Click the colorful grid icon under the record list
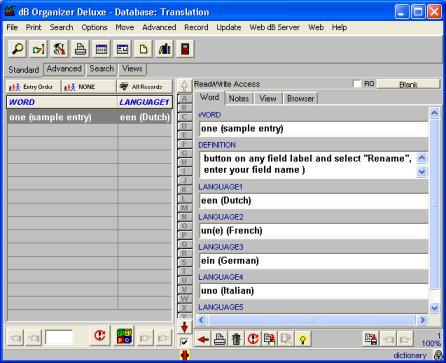Viewport: 446px width, 363px height. (x=124, y=335)
